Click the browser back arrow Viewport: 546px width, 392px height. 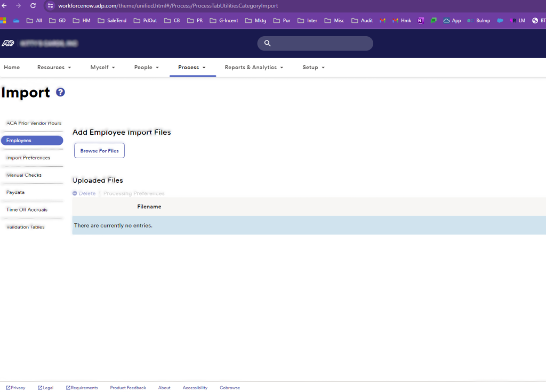pyautogui.click(x=4, y=5)
